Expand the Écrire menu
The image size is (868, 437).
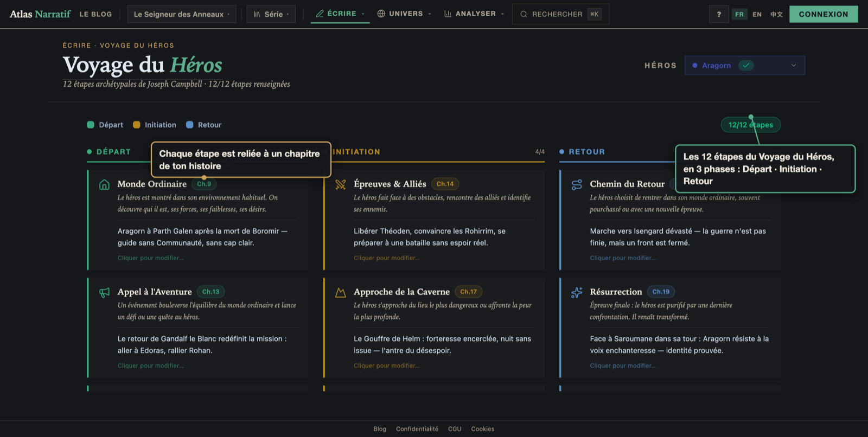coord(340,14)
